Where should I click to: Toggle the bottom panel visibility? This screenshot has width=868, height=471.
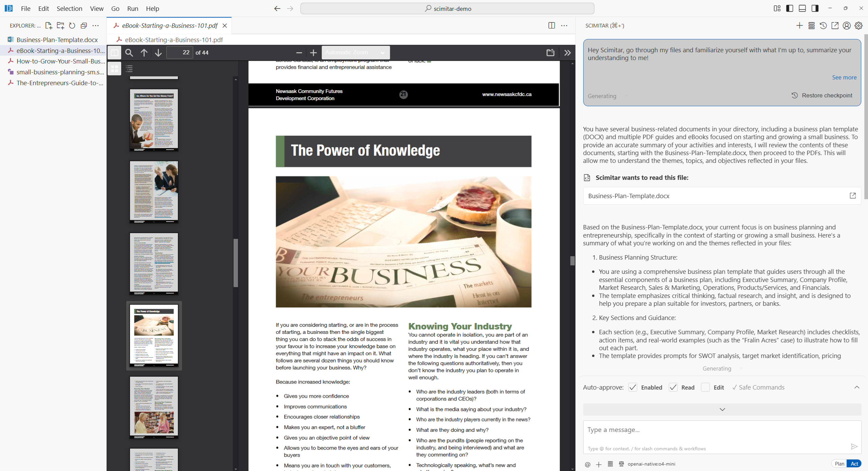pos(802,8)
